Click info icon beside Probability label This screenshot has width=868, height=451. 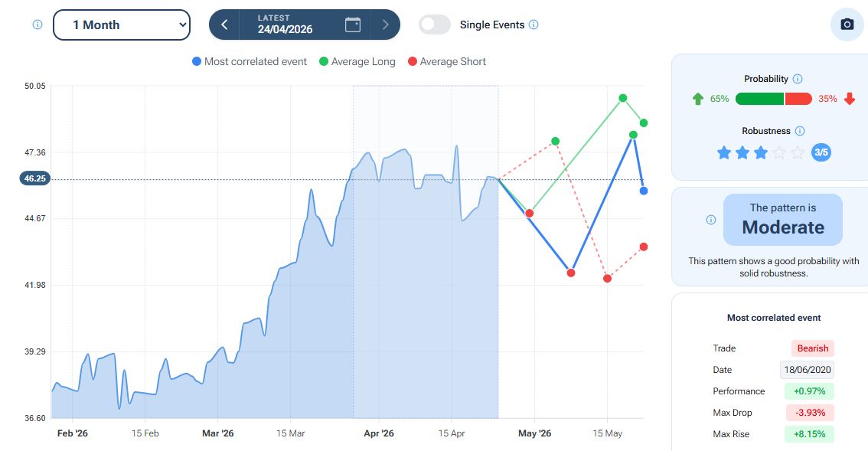(798, 79)
